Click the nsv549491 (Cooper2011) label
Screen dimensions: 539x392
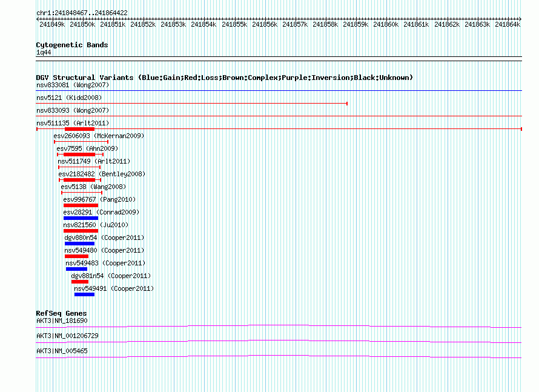pyautogui.click(x=114, y=288)
